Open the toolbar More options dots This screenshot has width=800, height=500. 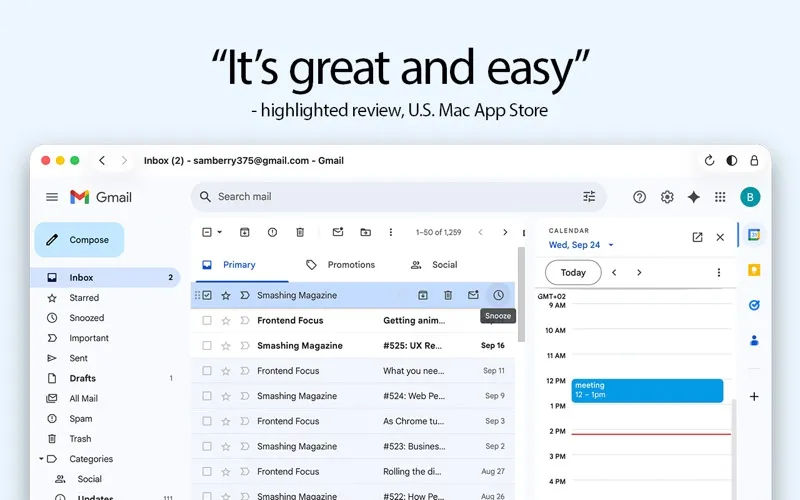391,232
